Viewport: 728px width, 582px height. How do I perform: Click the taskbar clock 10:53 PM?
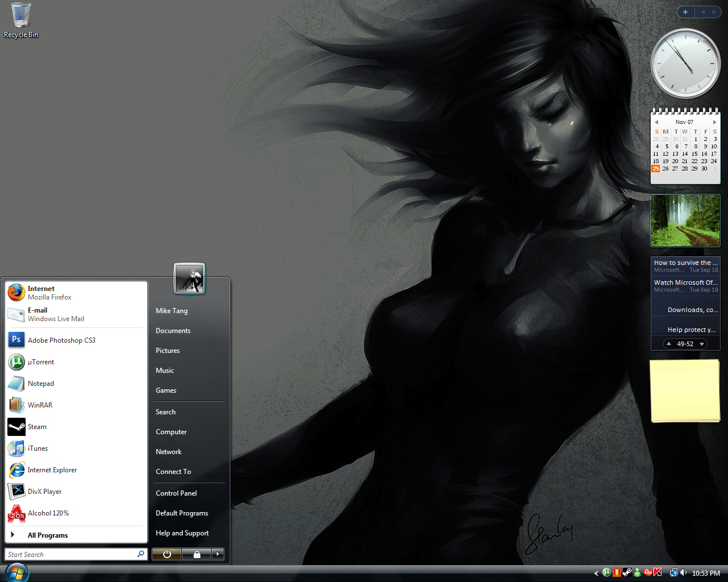point(706,573)
